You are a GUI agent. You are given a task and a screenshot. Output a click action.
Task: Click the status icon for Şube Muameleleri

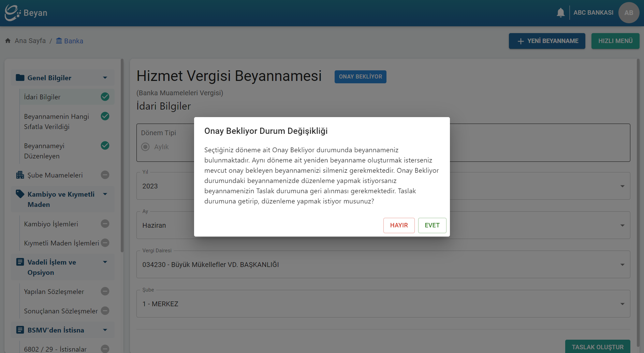point(105,175)
